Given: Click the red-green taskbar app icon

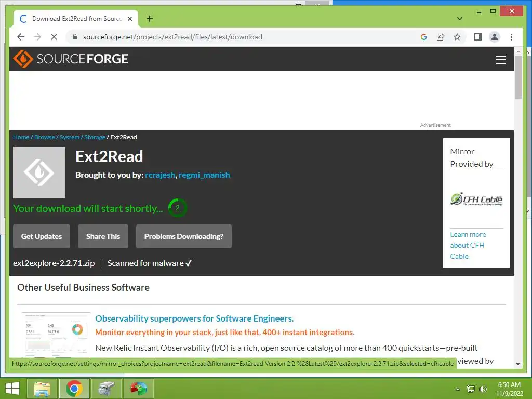Looking at the screenshot, I should click(139, 389).
